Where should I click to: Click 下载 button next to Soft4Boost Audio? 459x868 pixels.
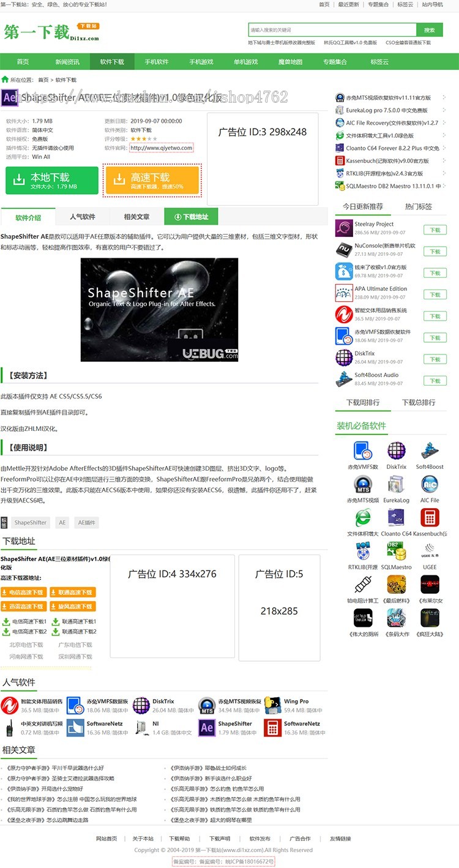point(435,381)
